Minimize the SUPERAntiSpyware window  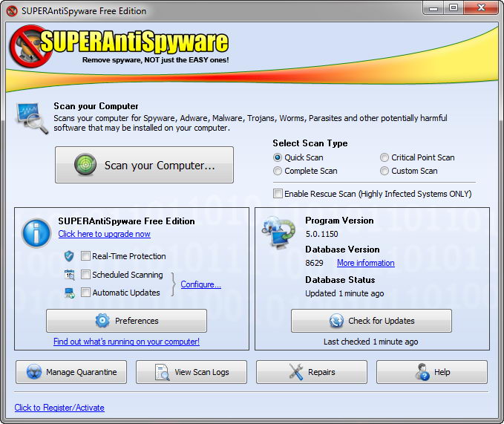(433, 8)
